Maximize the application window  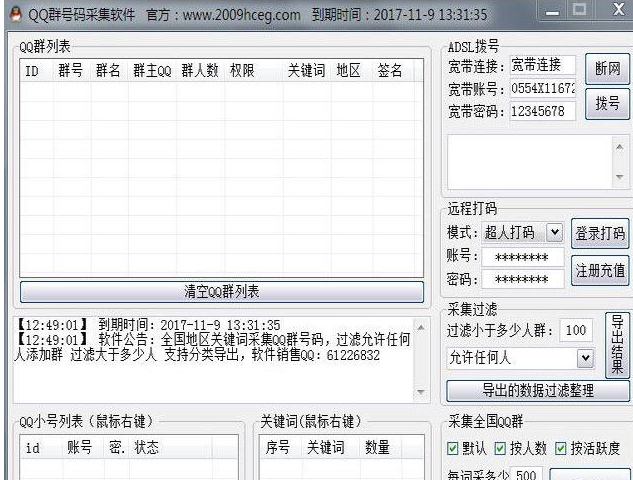(x=580, y=10)
